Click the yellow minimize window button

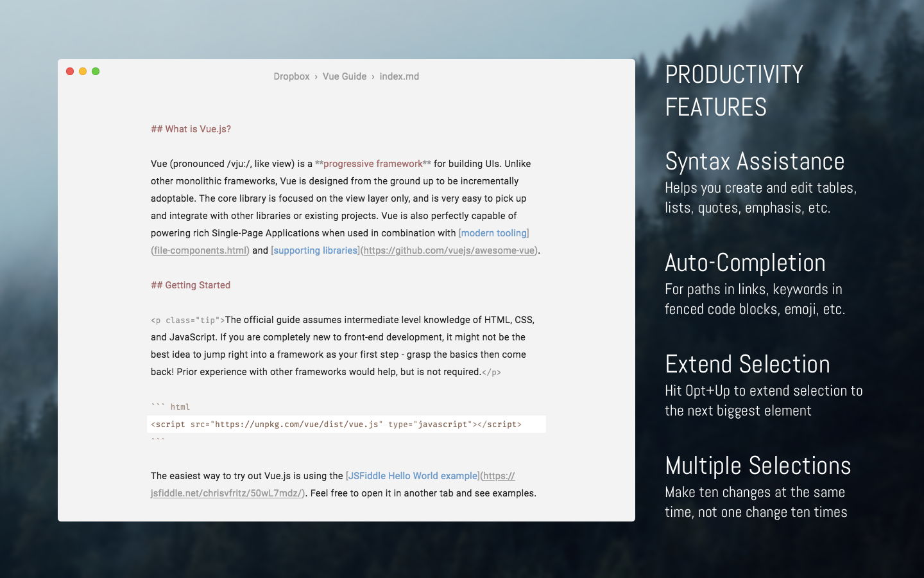(x=83, y=71)
